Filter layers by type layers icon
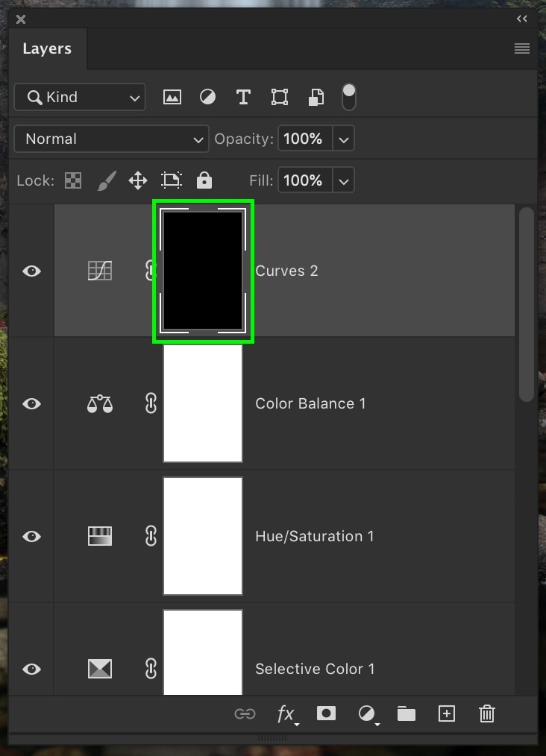 (244, 98)
